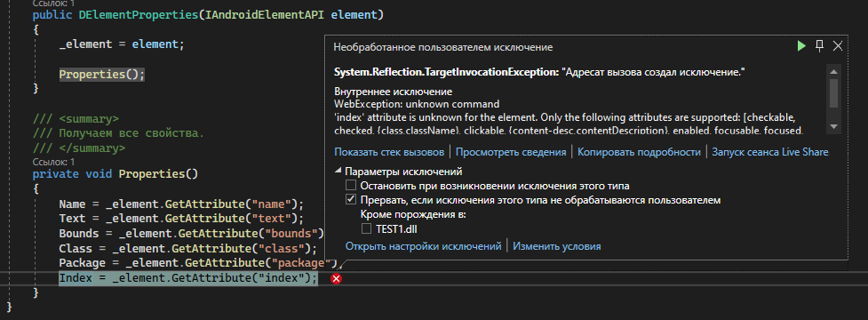Open 'Открыть настройки исключений' link

[x=424, y=246]
